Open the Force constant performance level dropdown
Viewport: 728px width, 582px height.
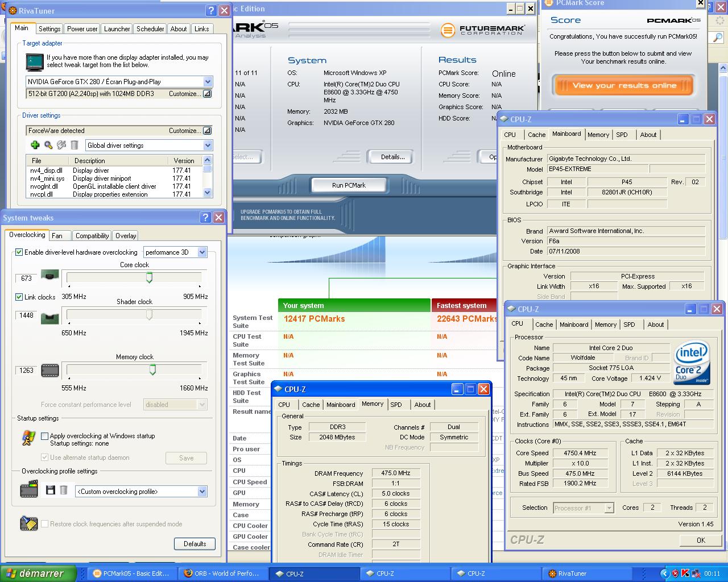(x=202, y=405)
